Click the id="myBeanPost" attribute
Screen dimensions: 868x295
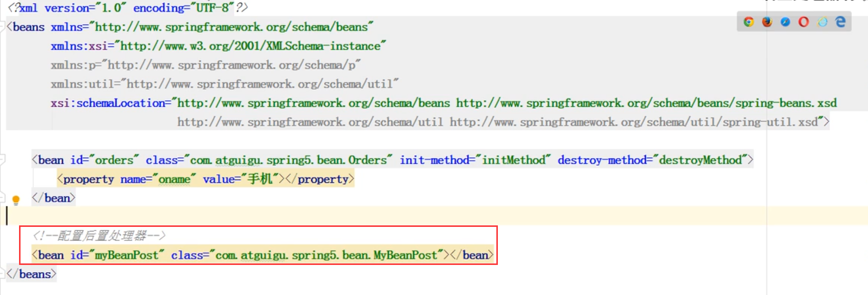[x=117, y=255]
